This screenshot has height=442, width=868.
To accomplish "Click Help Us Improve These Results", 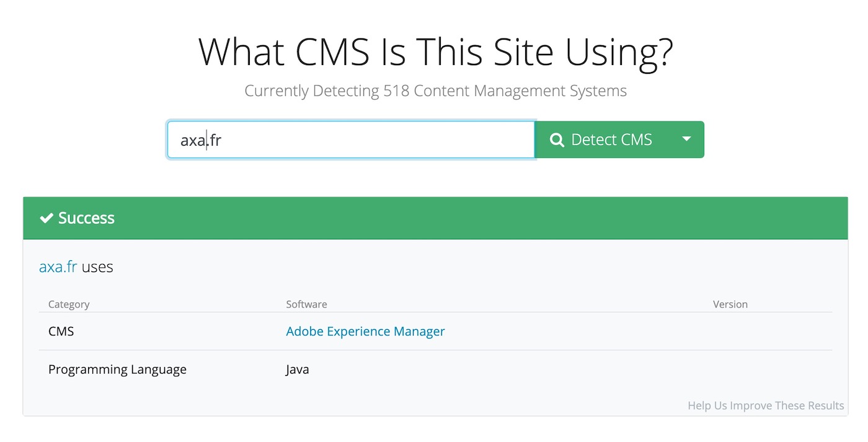I will pos(765,406).
